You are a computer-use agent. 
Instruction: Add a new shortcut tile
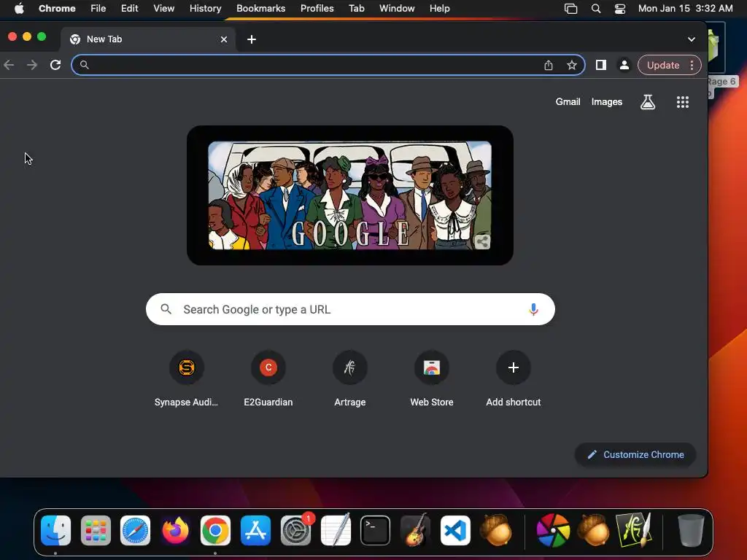[513, 379]
